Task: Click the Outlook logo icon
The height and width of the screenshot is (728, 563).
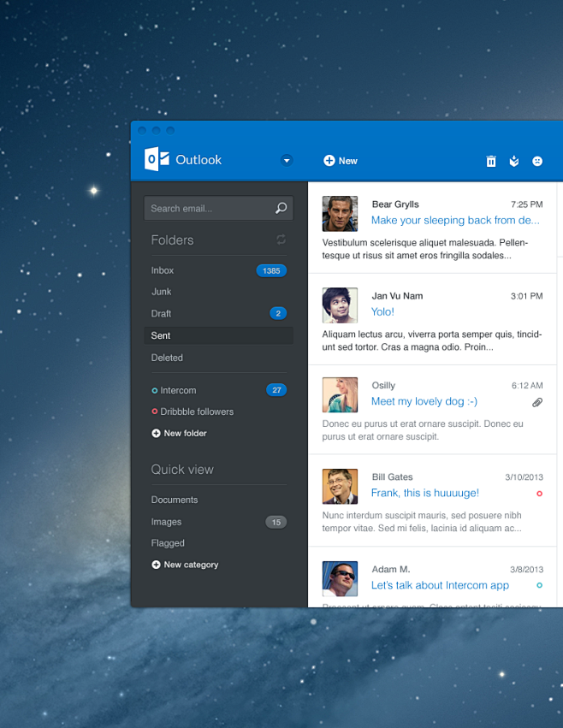Action: click(x=157, y=159)
